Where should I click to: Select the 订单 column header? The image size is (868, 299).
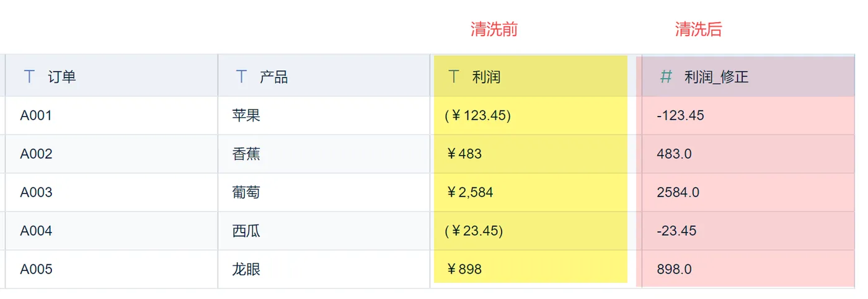(61, 77)
